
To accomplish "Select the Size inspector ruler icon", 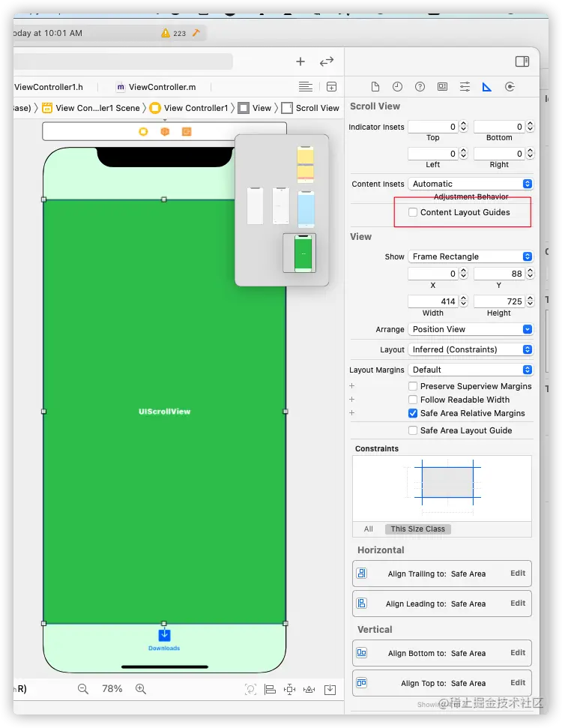I will 487,87.
